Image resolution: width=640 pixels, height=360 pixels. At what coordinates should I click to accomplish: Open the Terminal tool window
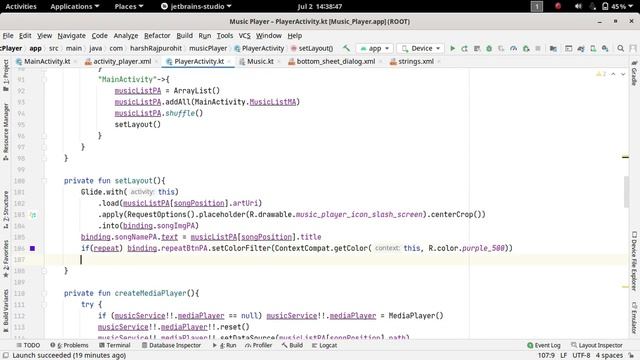click(115, 345)
